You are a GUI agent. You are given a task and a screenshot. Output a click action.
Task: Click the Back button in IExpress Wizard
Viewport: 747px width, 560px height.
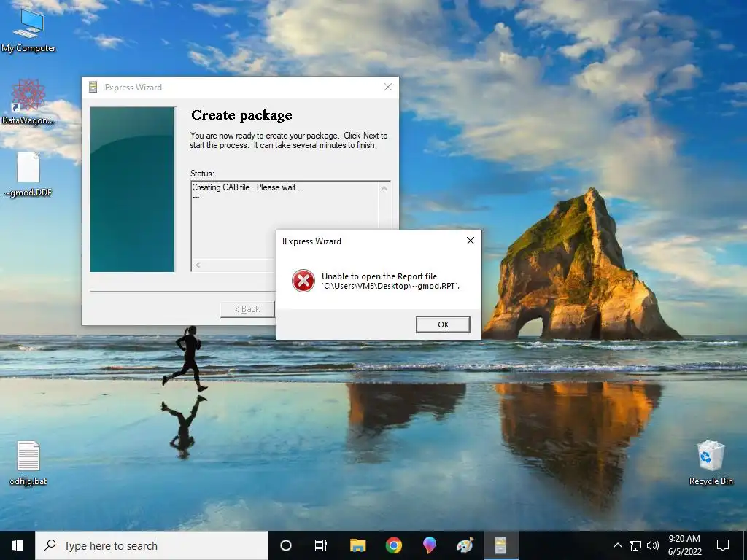(247, 309)
